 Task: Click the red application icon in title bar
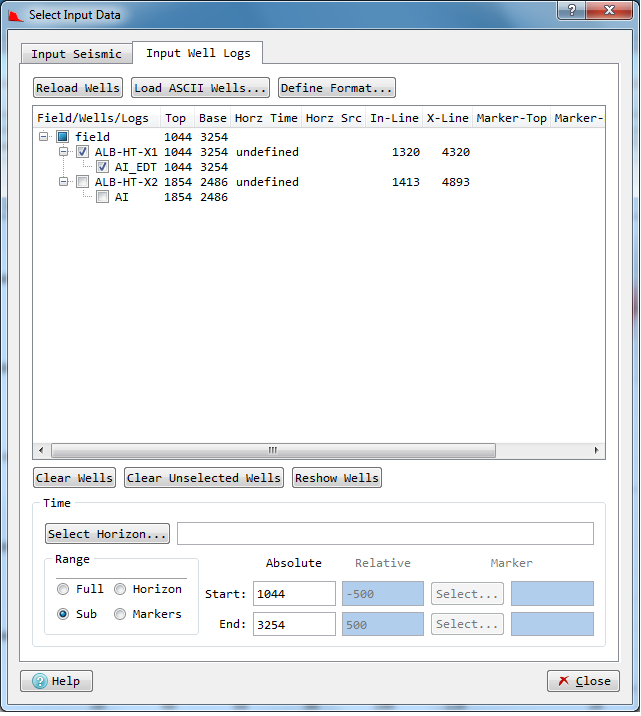click(16, 16)
